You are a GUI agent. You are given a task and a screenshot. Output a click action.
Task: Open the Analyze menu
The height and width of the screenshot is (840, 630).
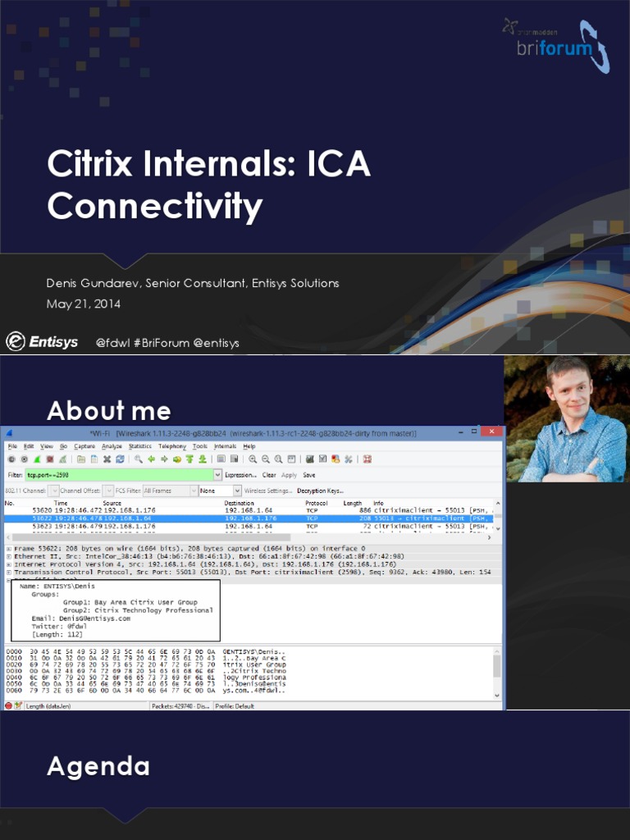coord(112,446)
